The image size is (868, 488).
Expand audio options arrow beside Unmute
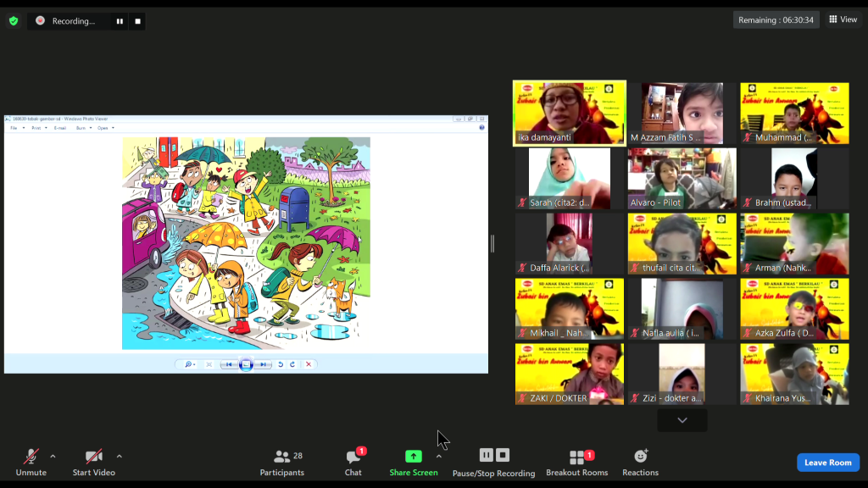[53, 456]
